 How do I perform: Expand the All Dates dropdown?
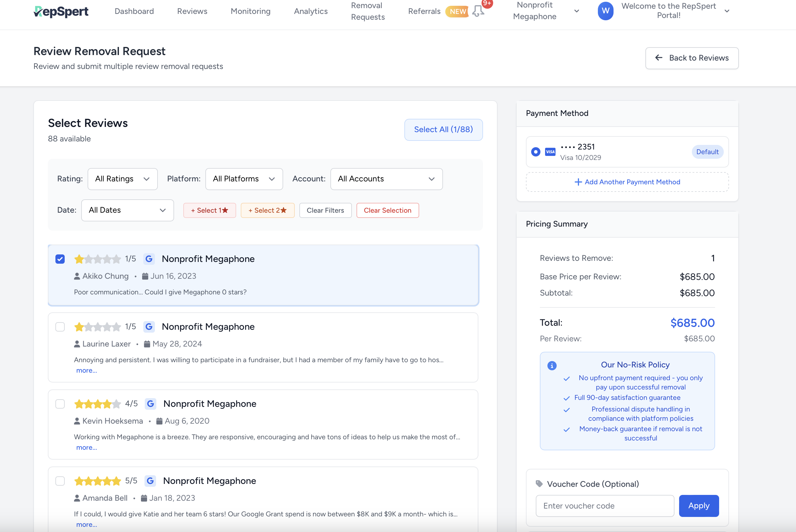tap(127, 210)
